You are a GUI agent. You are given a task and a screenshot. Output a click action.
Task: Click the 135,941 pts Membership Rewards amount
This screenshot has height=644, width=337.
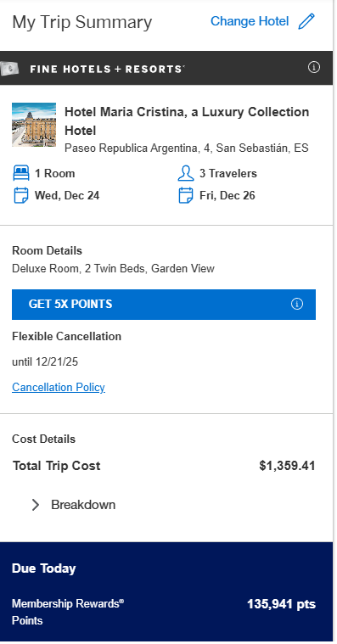[281, 604]
